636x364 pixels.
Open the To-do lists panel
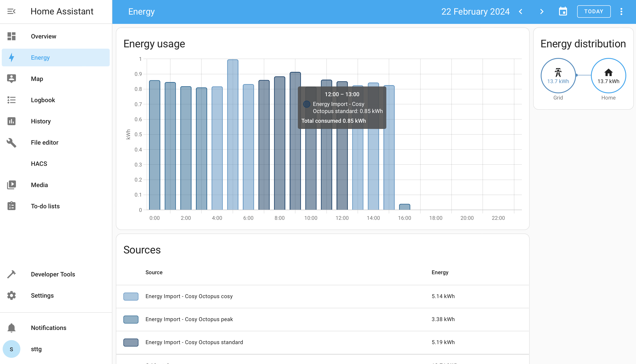click(x=45, y=206)
